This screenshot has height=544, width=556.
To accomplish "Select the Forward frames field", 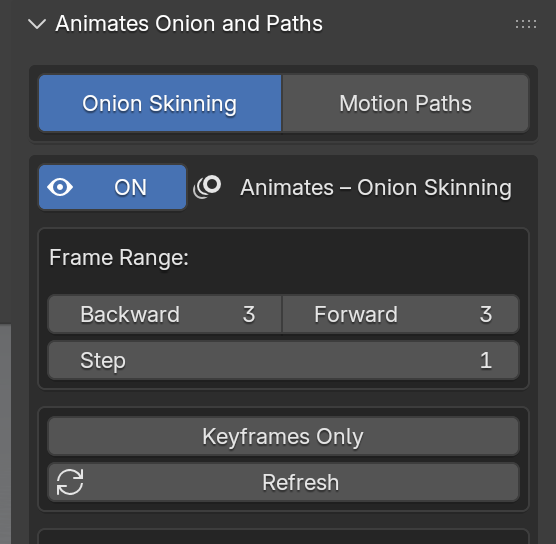I will [x=401, y=314].
